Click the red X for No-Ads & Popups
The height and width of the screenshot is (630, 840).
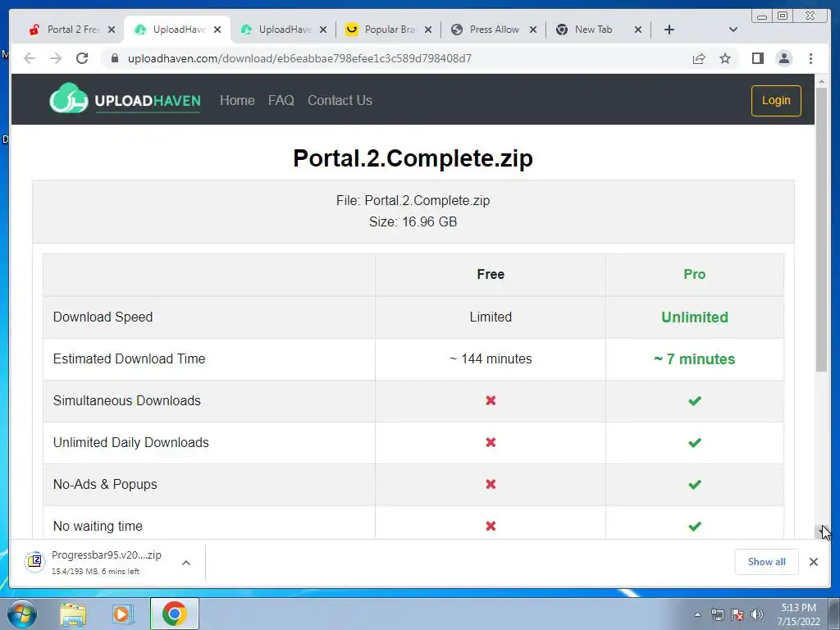tap(491, 484)
